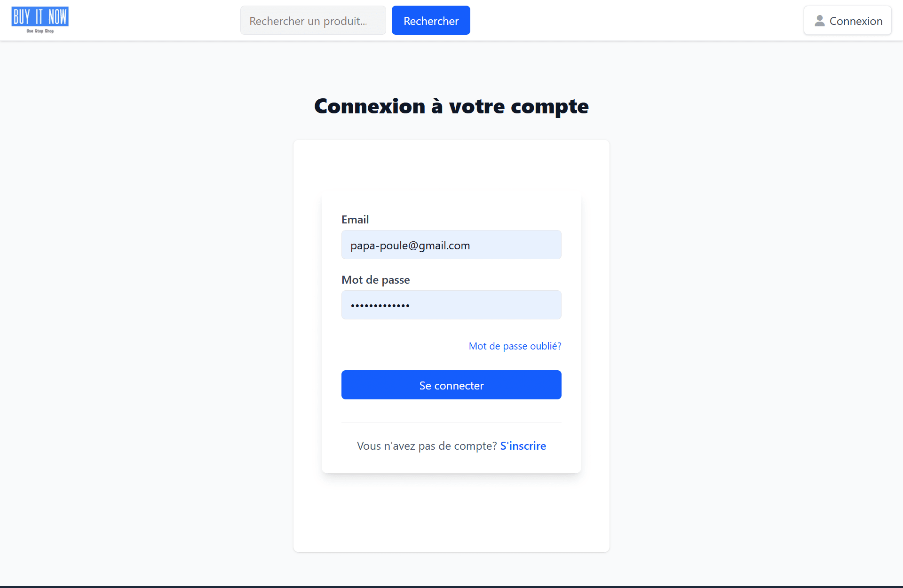Viewport: 903px width, 588px height.
Task: Follow the S'inscrire sign-up link
Action: tap(523, 446)
